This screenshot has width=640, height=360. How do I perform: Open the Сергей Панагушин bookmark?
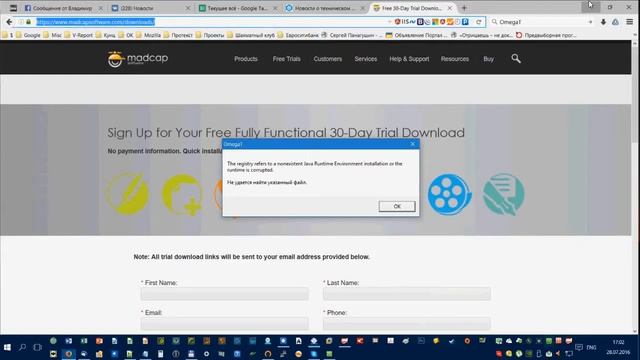pyautogui.click(x=352, y=36)
